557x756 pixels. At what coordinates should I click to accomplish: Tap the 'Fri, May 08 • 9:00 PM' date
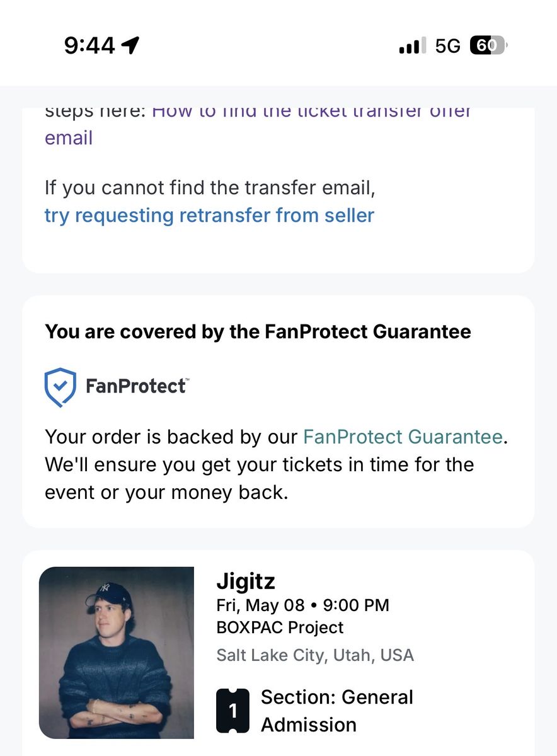302,605
